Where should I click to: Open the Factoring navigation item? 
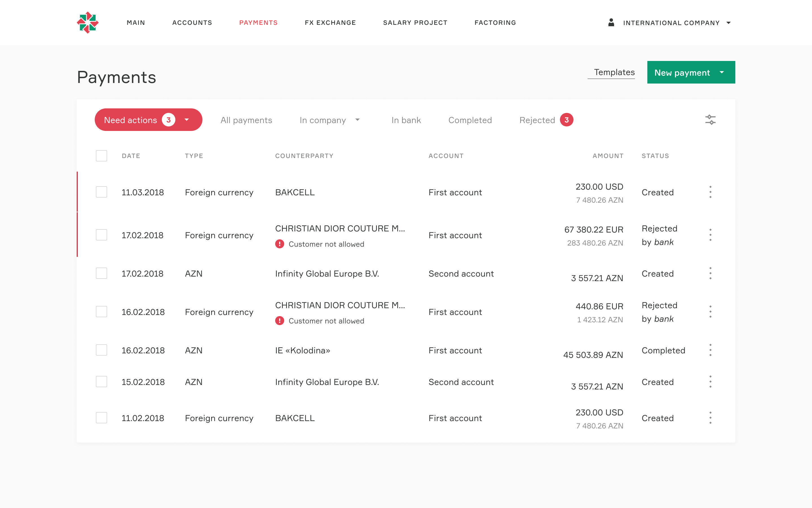(495, 23)
